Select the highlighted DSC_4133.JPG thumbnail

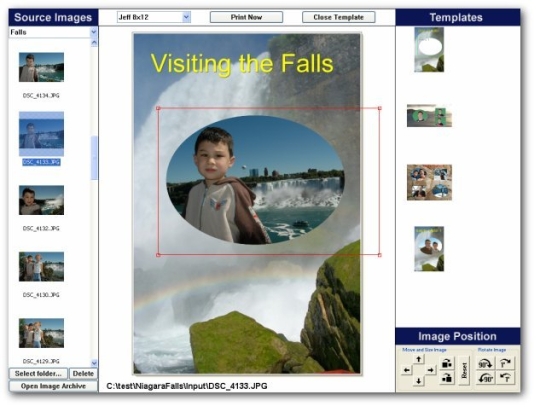click(41, 134)
